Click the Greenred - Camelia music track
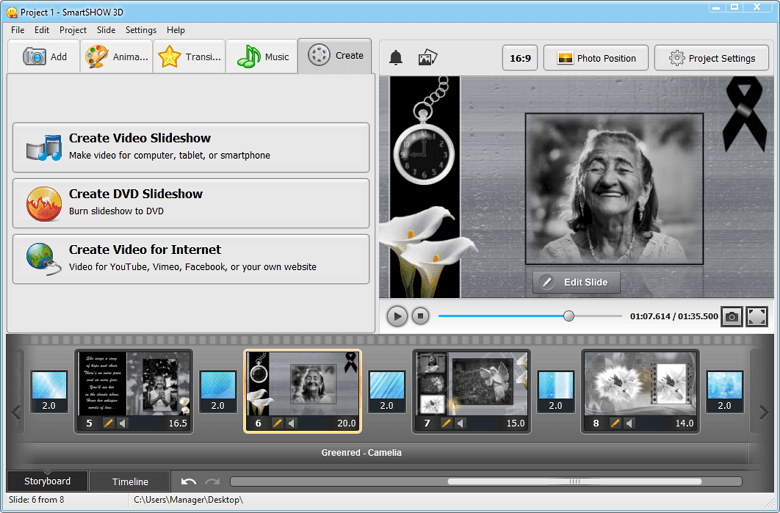This screenshot has width=780, height=513. point(361,453)
